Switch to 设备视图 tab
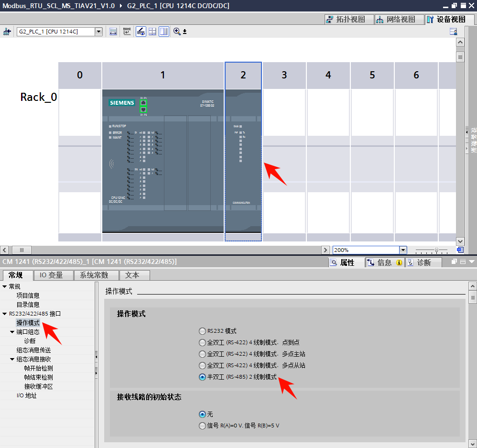 449,19
